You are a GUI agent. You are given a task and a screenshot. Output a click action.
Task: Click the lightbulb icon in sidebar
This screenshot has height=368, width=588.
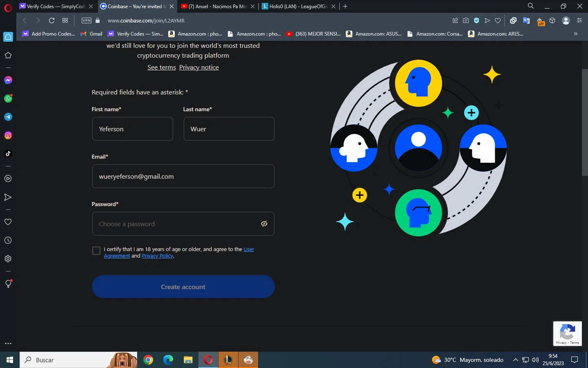8,284
